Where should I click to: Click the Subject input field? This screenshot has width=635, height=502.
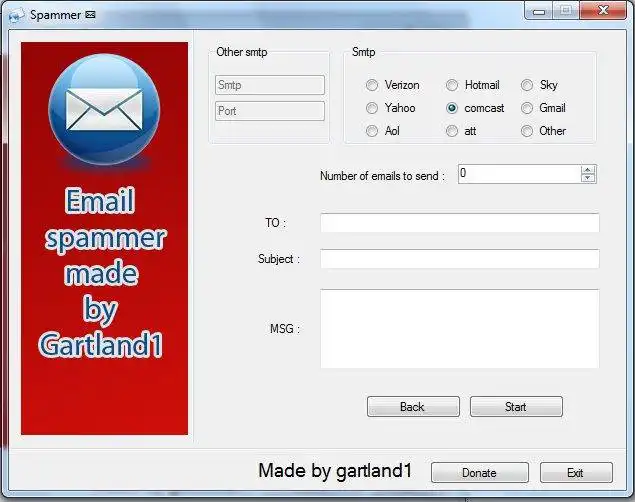460,259
